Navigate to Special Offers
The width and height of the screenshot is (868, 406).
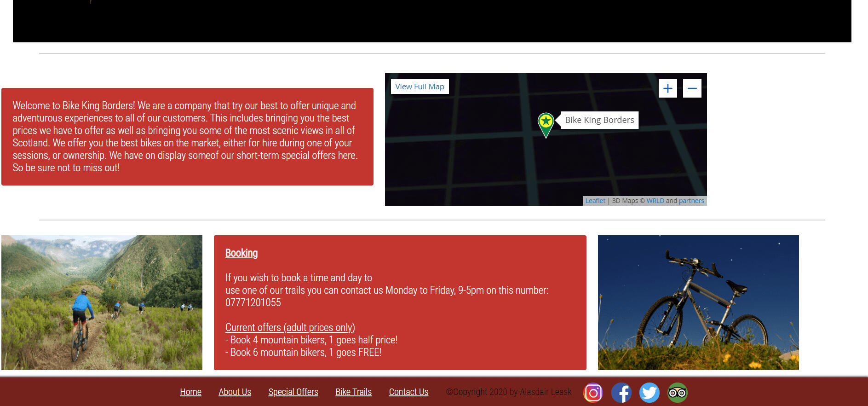[x=293, y=392]
